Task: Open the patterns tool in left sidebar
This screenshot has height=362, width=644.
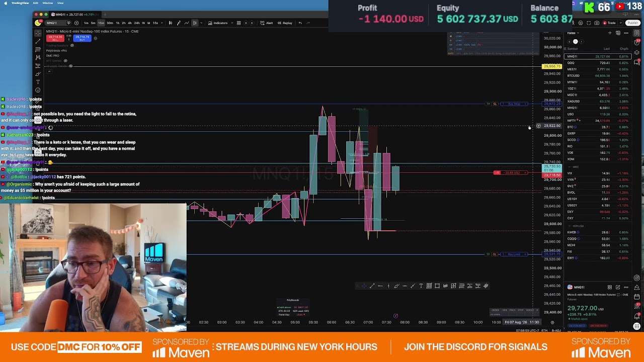Action: click(38, 57)
